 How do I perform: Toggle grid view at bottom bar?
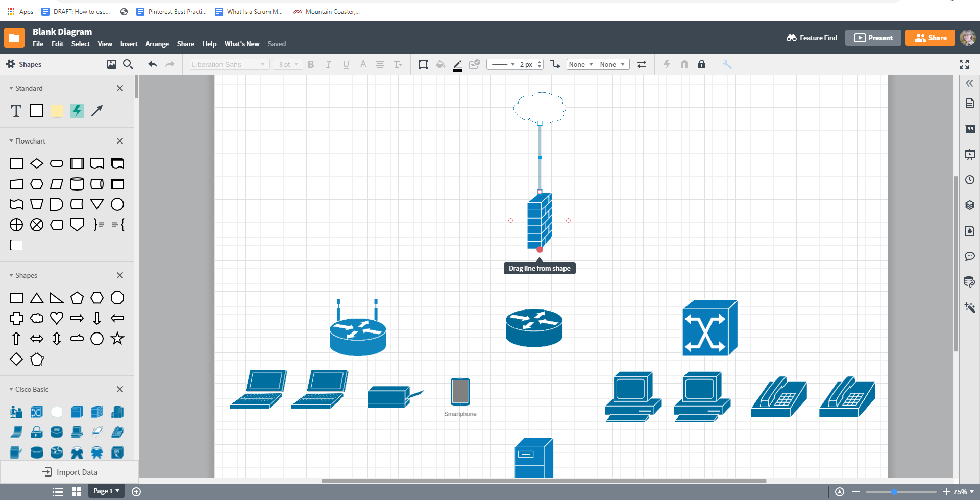point(77,492)
